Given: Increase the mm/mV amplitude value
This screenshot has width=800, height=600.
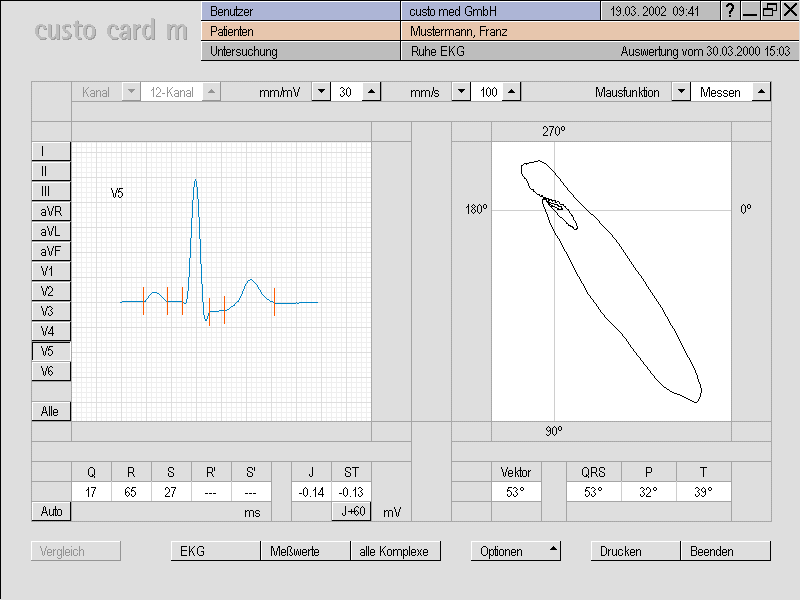Looking at the screenshot, I should [x=371, y=91].
